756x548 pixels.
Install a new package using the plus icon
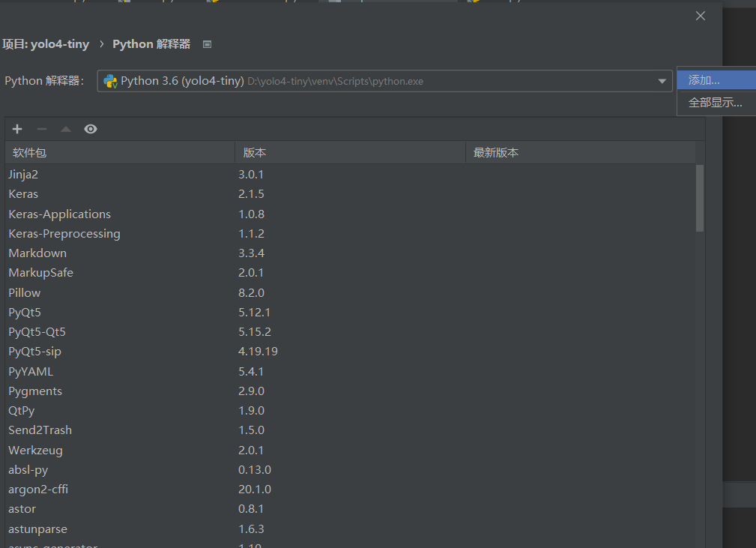[x=16, y=128]
